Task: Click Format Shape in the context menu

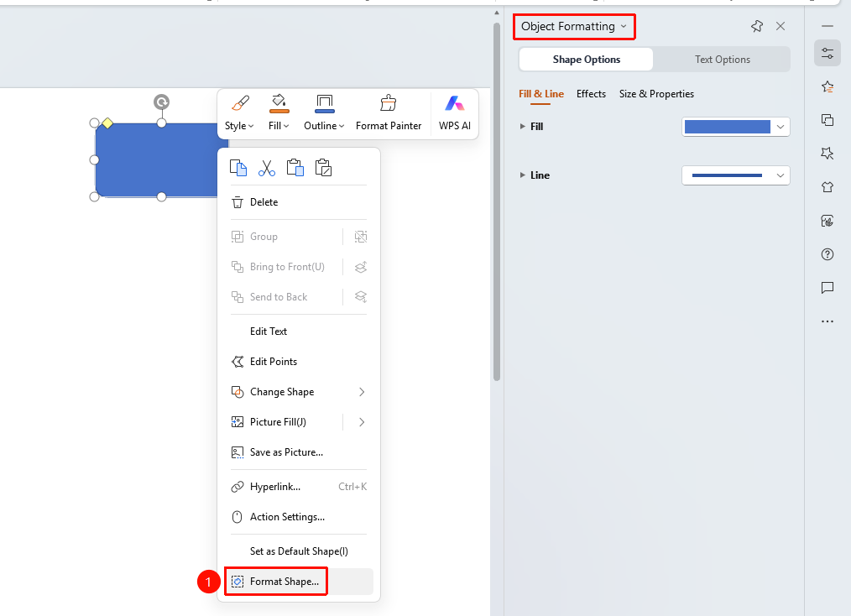Action: (299, 582)
